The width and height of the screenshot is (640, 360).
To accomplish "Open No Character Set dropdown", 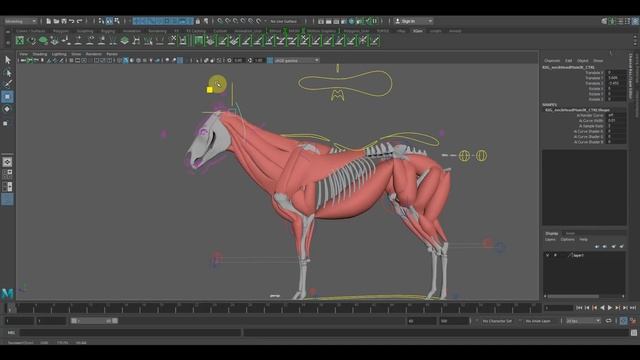I will pos(497,321).
